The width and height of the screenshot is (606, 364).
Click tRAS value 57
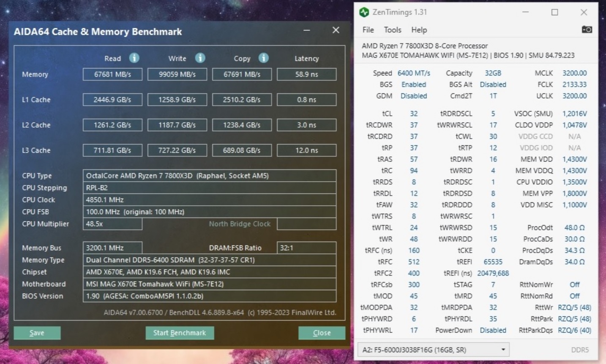click(414, 159)
